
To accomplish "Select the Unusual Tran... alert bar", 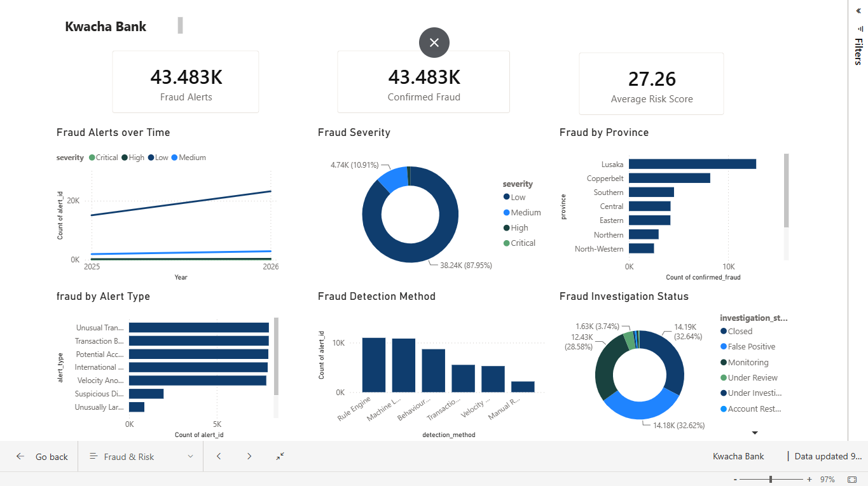I will 199,328.
